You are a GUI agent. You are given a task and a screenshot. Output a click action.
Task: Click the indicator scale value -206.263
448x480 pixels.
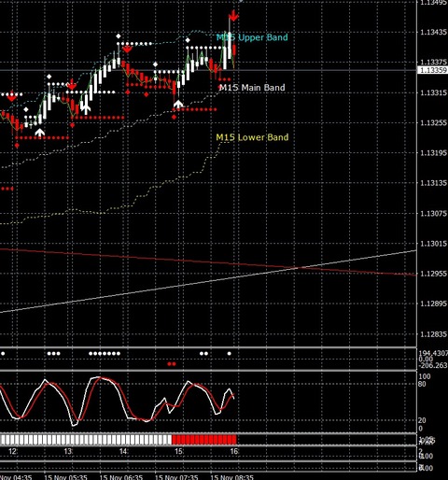pos(433,365)
